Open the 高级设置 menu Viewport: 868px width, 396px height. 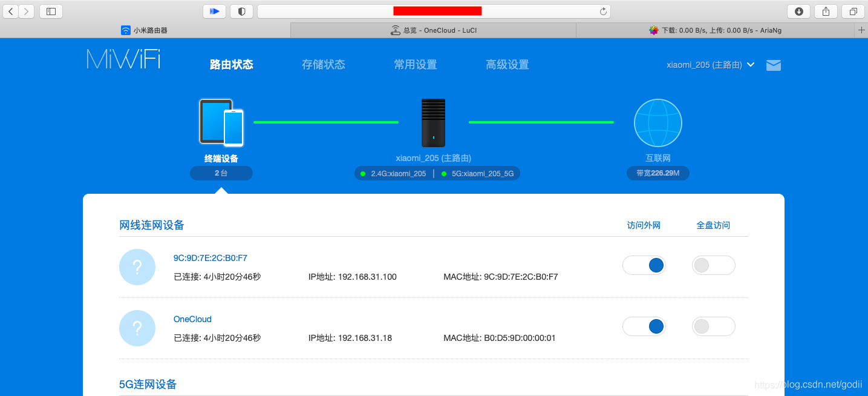click(x=507, y=65)
